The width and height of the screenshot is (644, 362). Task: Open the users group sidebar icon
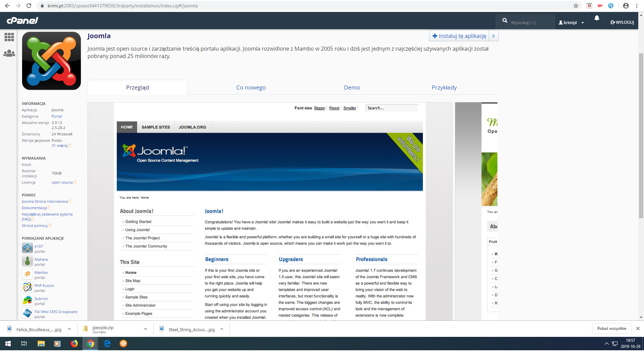(x=9, y=53)
